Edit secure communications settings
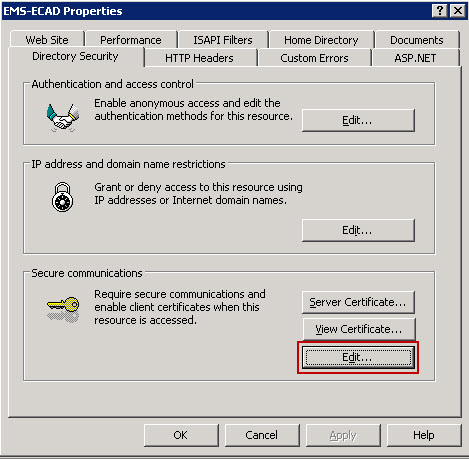The width and height of the screenshot is (469, 459). tap(358, 358)
